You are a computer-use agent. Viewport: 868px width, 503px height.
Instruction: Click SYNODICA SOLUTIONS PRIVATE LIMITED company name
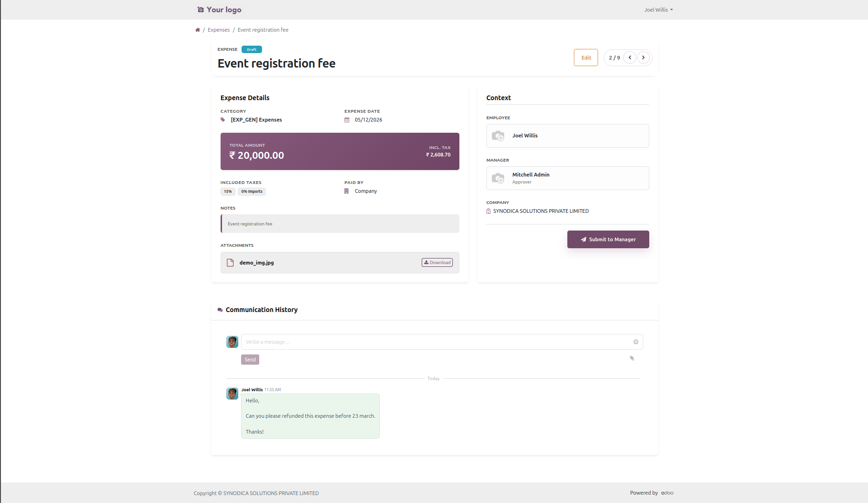coord(541,211)
